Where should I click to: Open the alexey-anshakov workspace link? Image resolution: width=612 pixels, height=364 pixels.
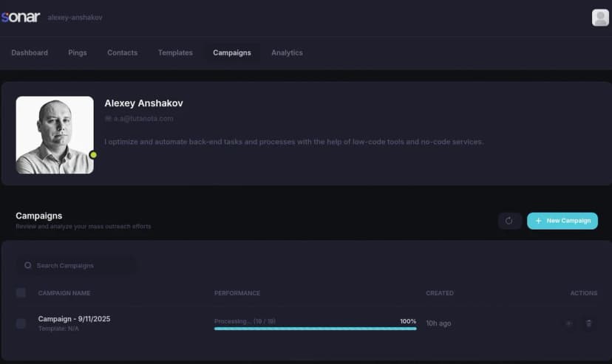point(75,17)
